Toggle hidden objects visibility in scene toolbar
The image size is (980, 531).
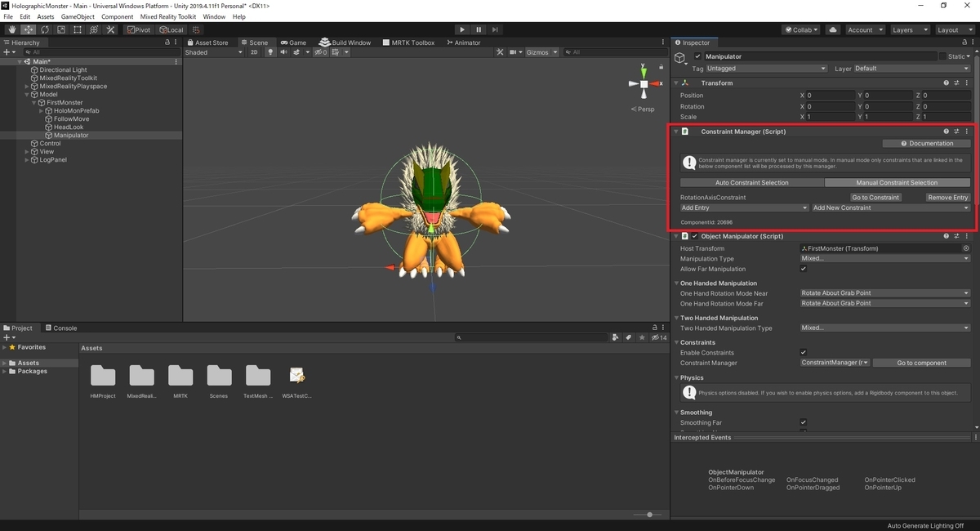pyautogui.click(x=319, y=52)
